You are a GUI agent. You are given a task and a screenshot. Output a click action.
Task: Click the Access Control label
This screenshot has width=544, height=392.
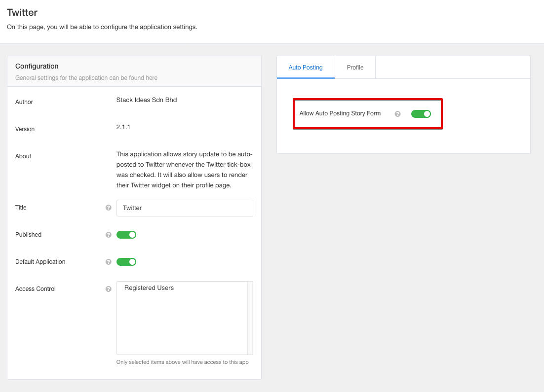coord(36,289)
